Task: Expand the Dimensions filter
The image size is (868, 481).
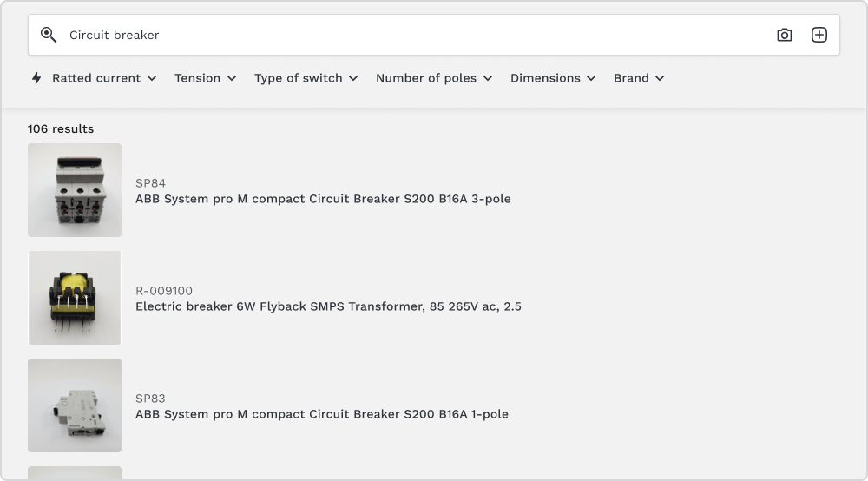Action: [x=553, y=78]
